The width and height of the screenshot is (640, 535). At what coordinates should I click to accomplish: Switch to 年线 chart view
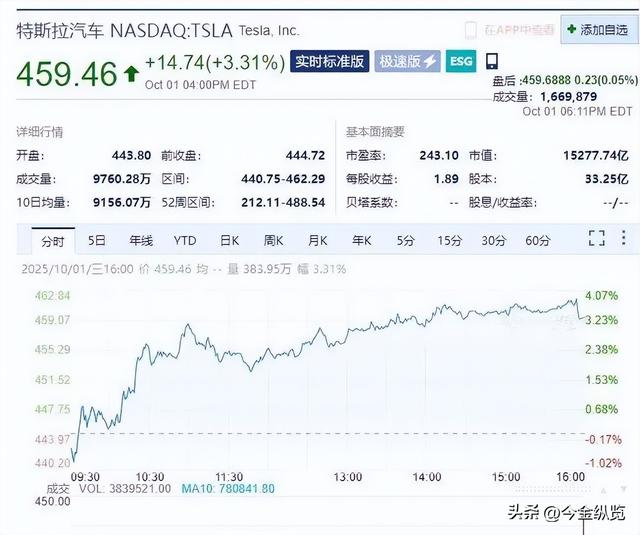(x=140, y=240)
